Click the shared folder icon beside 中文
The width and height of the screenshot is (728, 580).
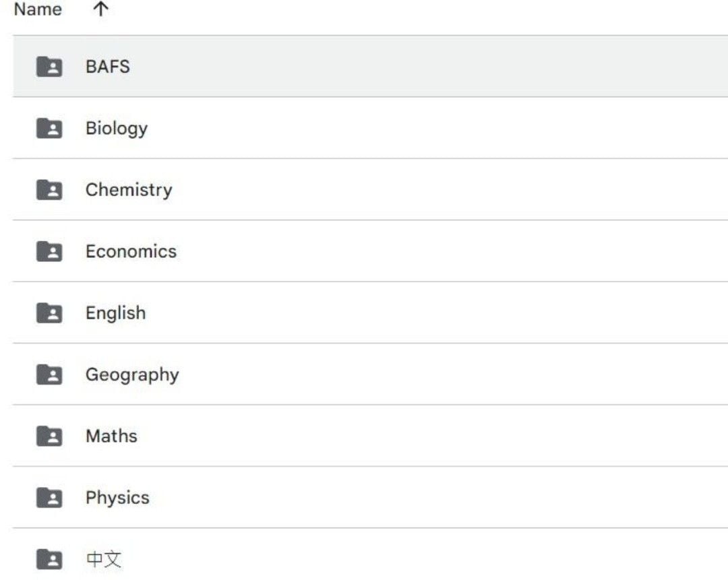49,559
